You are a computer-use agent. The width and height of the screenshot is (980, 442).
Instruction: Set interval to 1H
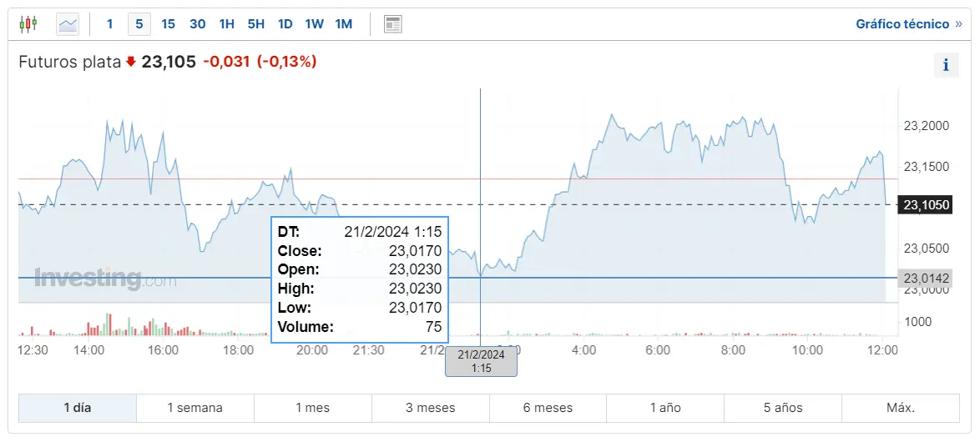[x=226, y=24]
